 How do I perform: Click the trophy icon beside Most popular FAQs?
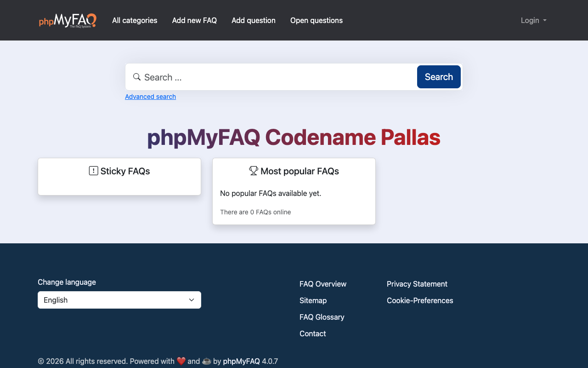point(254,171)
